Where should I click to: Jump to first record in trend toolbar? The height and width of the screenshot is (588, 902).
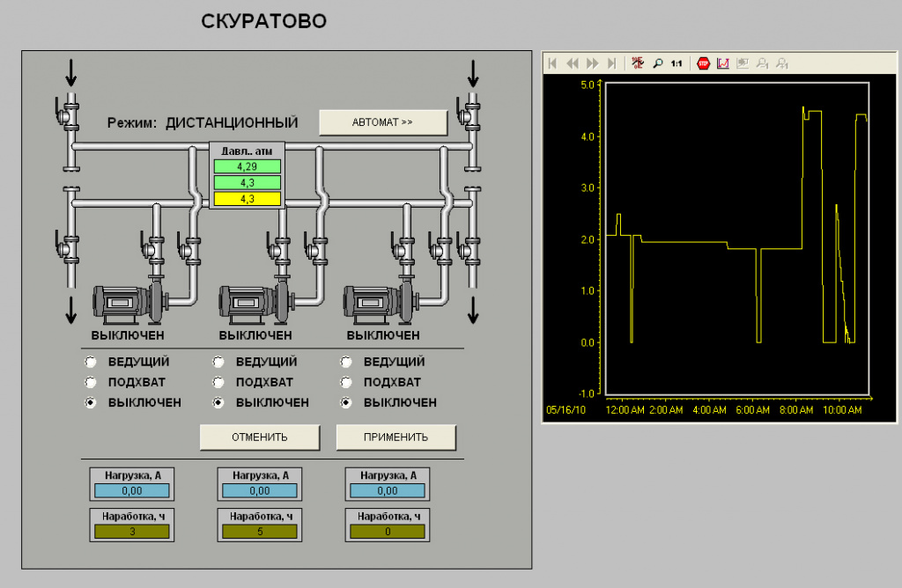point(553,63)
